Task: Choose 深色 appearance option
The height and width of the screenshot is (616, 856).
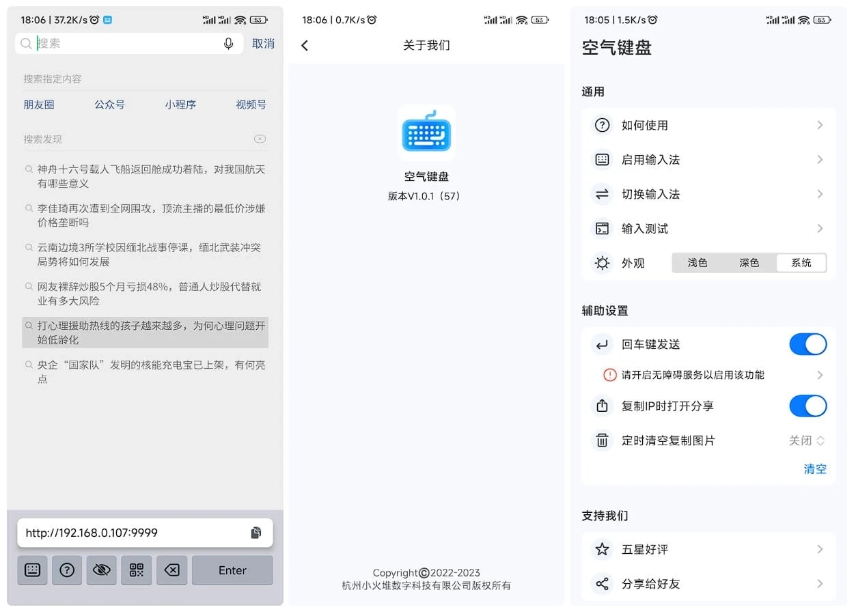Action: click(x=749, y=263)
